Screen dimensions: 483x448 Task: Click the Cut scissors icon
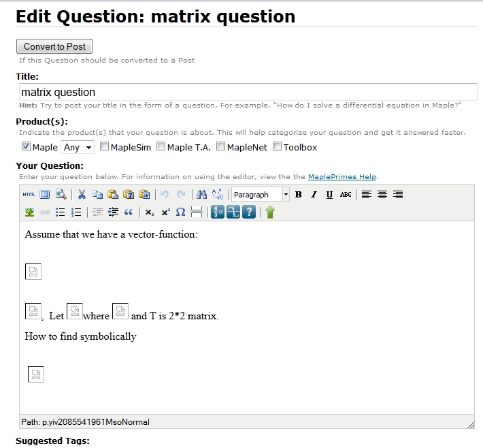click(82, 195)
